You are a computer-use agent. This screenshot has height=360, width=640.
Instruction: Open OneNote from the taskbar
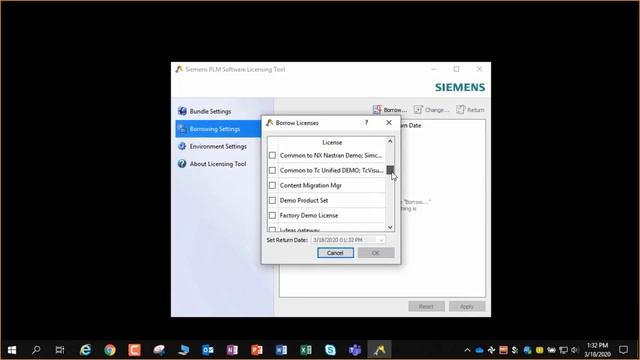pos(232,350)
